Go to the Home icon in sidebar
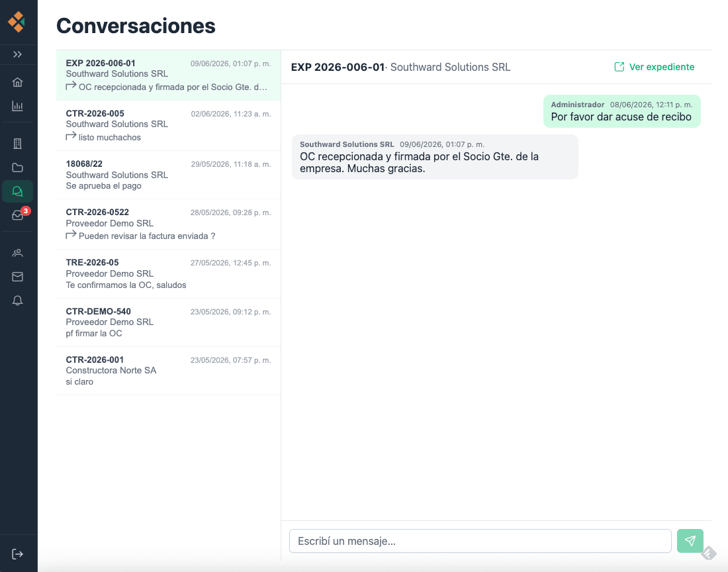 coord(17,82)
